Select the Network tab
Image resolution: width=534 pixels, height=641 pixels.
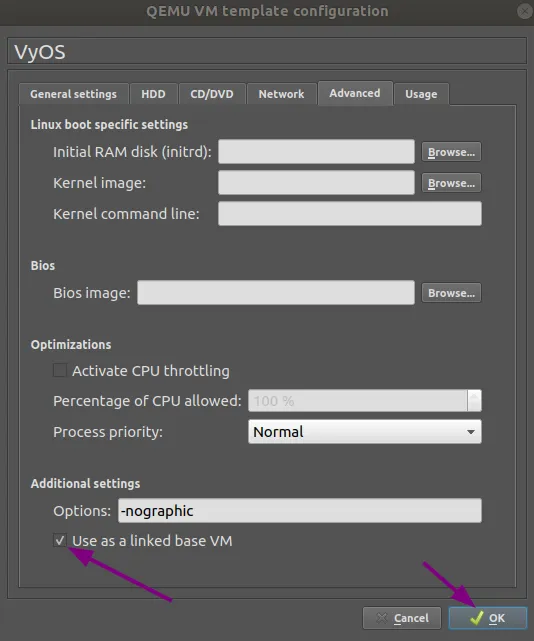281,94
